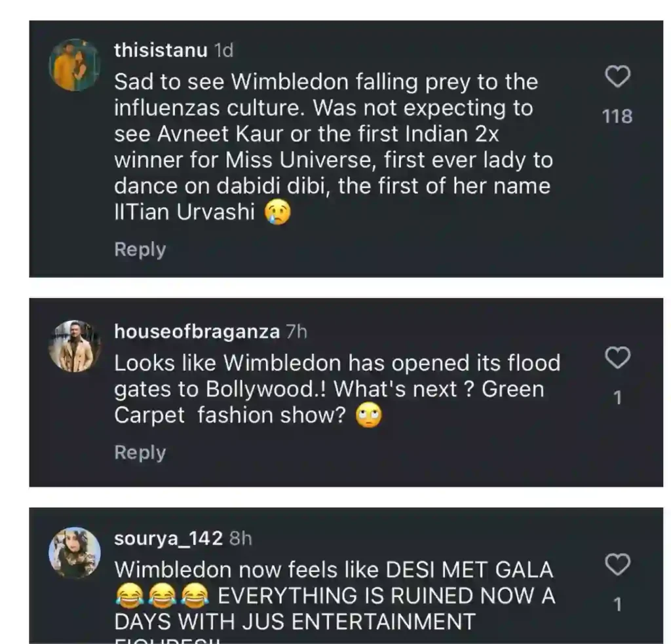Click the 8h timestamp beside sourya_142
Image resolution: width=671 pixels, height=644 pixels.
pos(240,539)
